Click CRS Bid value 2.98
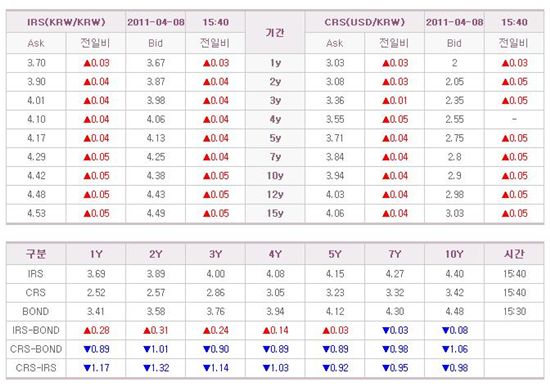The width and height of the screenshot is (550, 386). tap(454, 195)
